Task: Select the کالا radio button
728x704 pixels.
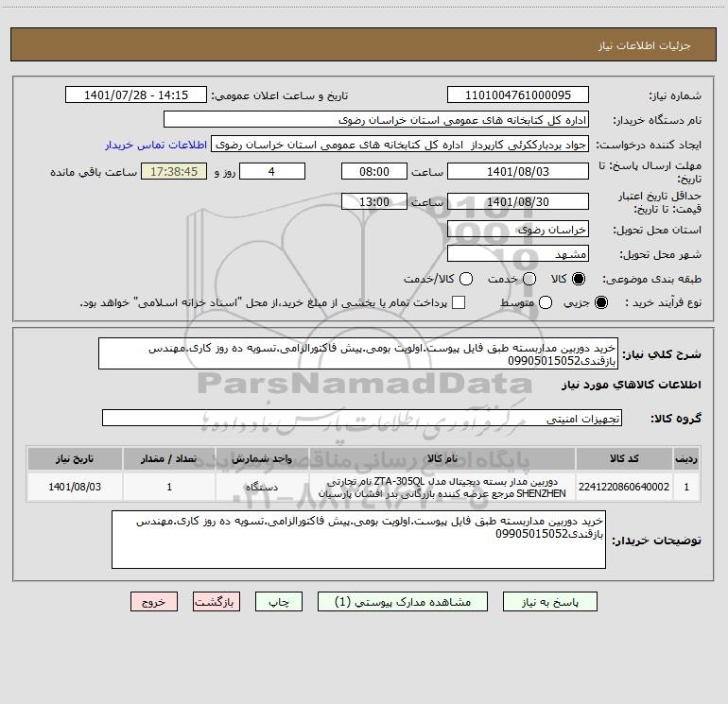Action: 579,279
